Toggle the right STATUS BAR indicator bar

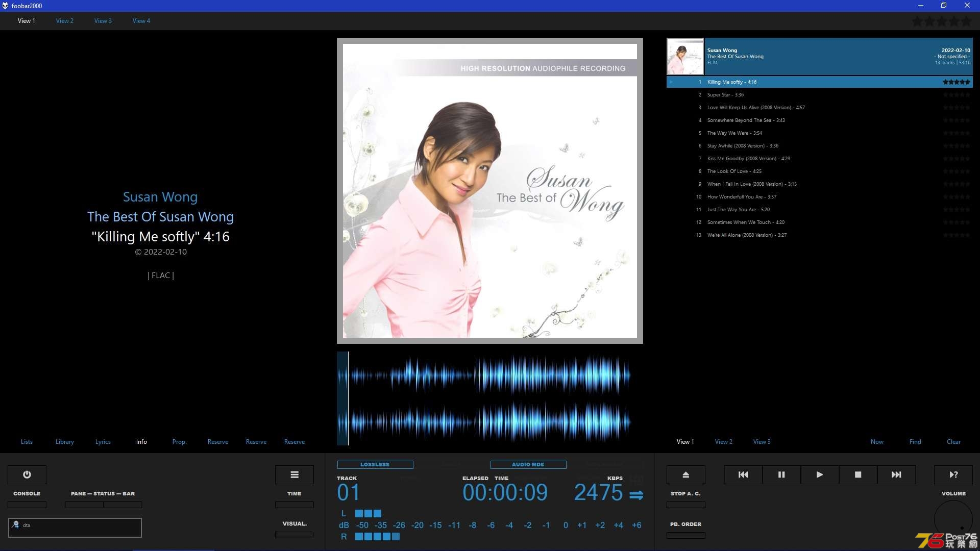[x=123, y=505]
